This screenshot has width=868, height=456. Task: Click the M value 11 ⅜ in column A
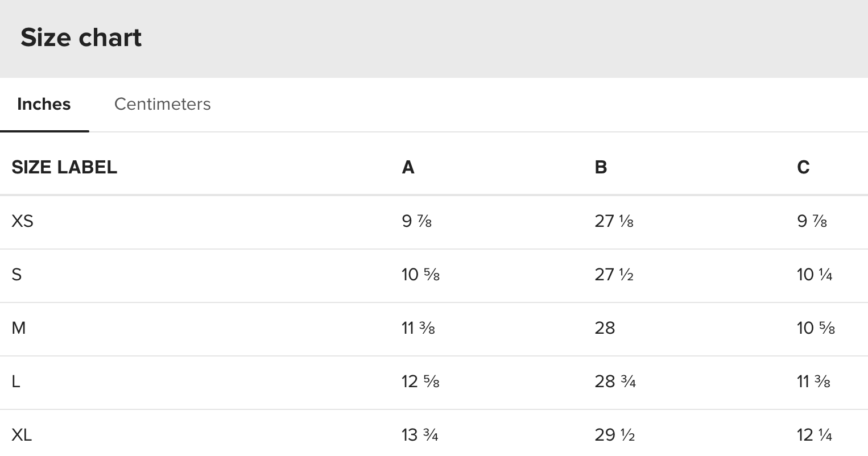[418, 328]
